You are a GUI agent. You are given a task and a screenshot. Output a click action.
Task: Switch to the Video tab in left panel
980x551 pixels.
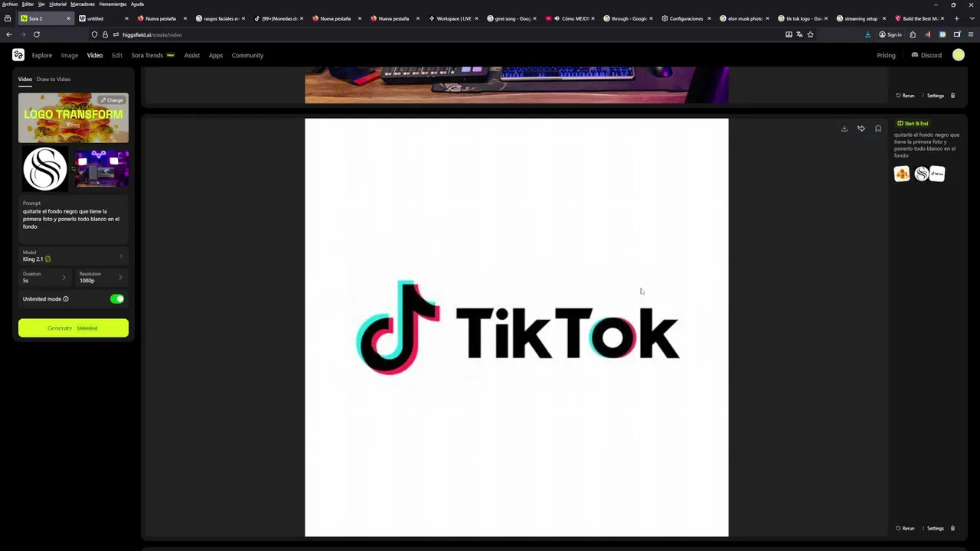(25, 79)
